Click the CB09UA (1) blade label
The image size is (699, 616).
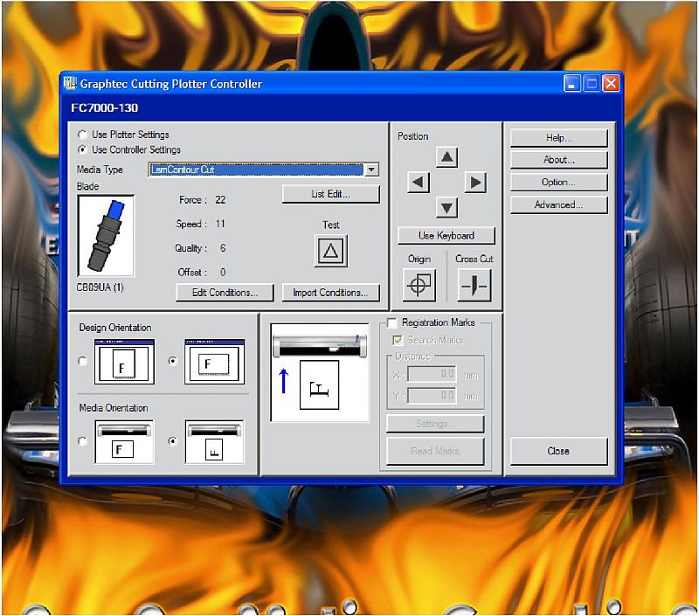tap(100, 287)
